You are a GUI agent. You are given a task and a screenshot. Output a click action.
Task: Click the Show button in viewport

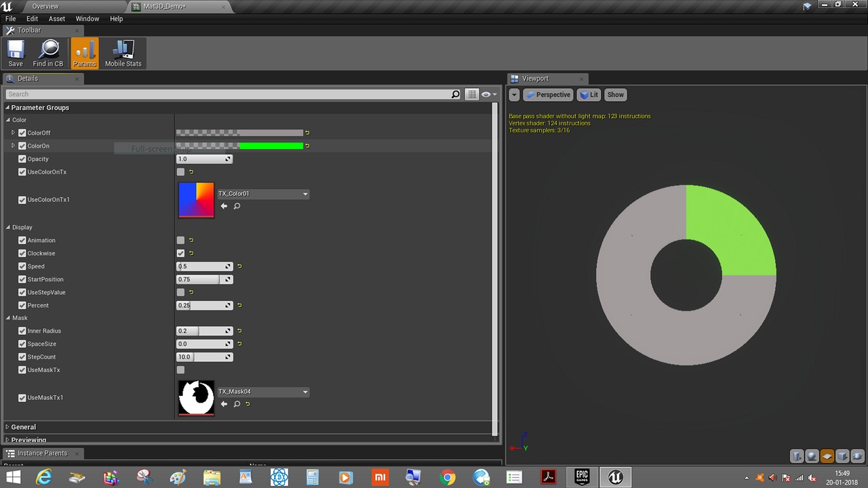click(x=616, y=95)
